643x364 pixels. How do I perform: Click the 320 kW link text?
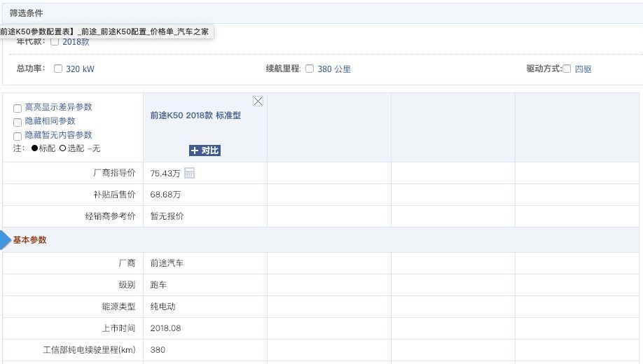(x=80, y=69)
